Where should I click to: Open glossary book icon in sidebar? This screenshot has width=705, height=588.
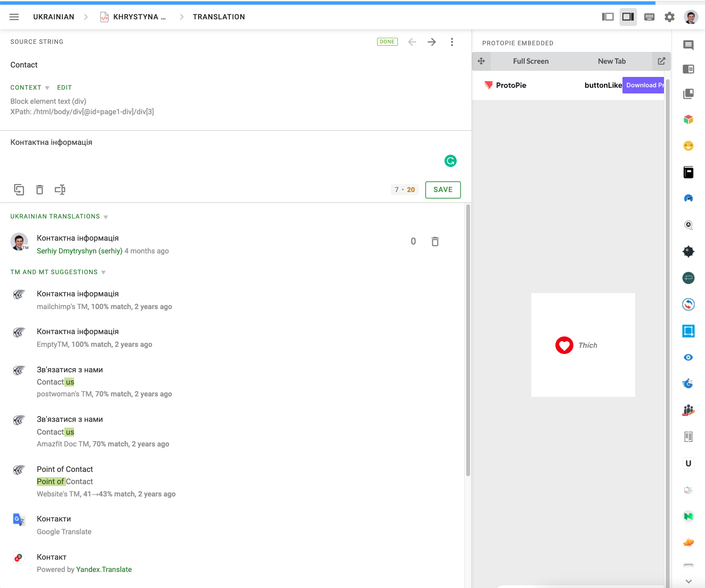coord(688,93)
